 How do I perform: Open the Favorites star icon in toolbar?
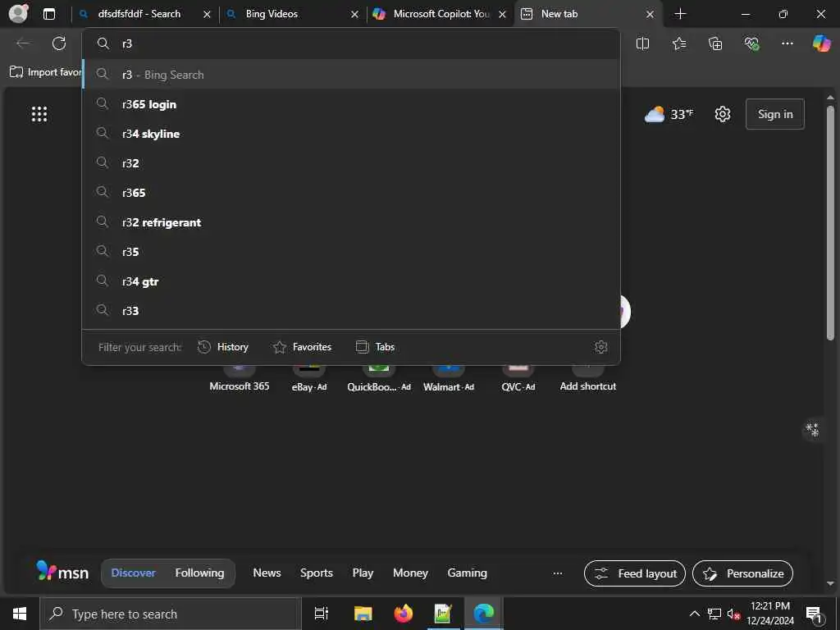pyautogui.click(x=678, y=43)
